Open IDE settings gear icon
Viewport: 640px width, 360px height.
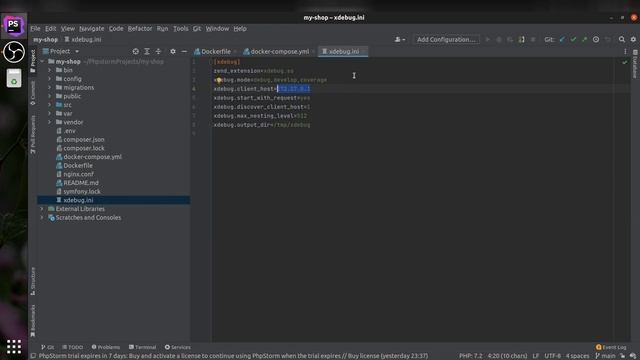click(633, 40)
